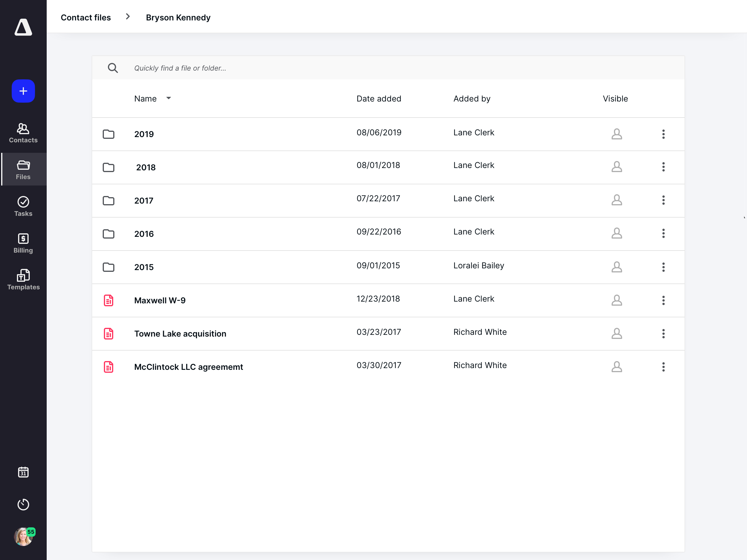Go to Billing in the sidebar
The image size is (747, 560).
point(23,243)
